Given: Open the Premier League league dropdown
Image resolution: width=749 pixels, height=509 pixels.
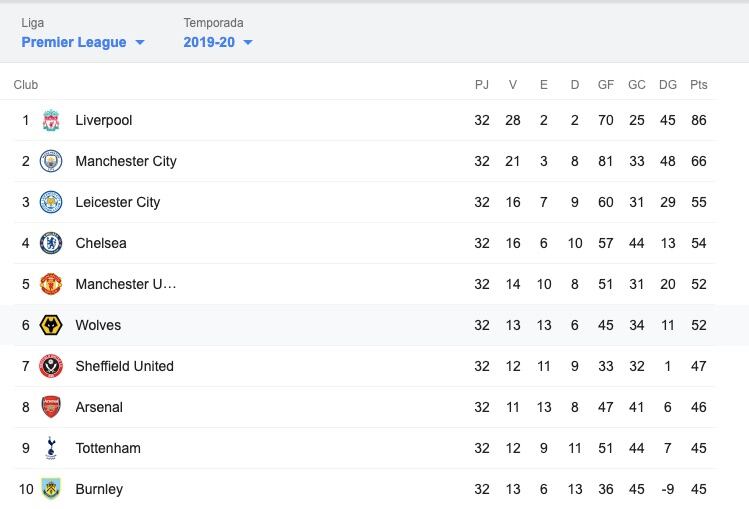Looking at the screenshot, I should [83, 42].
